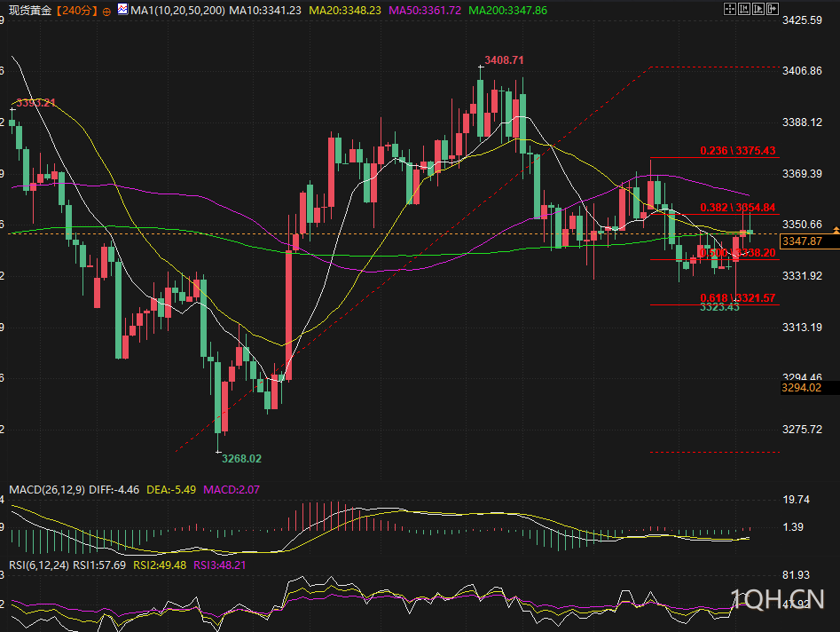Screen dimensions: 840x632
Task: Click the 3268.02 low price marker
Action: click(x=241, y=458)
